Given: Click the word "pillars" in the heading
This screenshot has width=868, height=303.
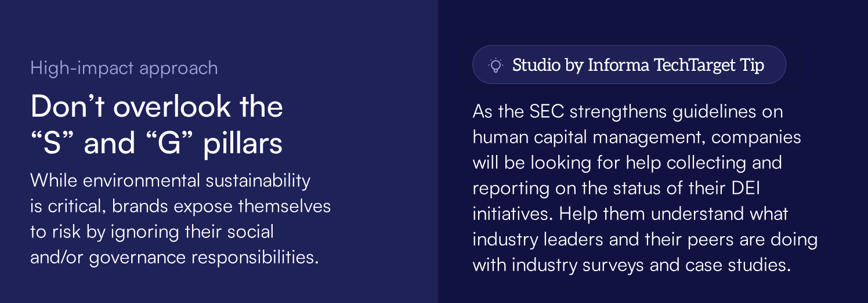Looking at the screenshot, I should (243, 144).
